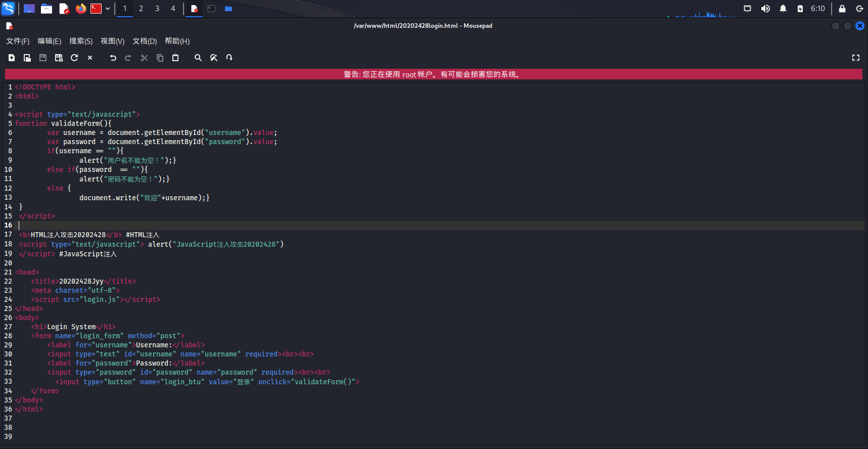Click 'onclick' attribute on line 33

(272, 382)
